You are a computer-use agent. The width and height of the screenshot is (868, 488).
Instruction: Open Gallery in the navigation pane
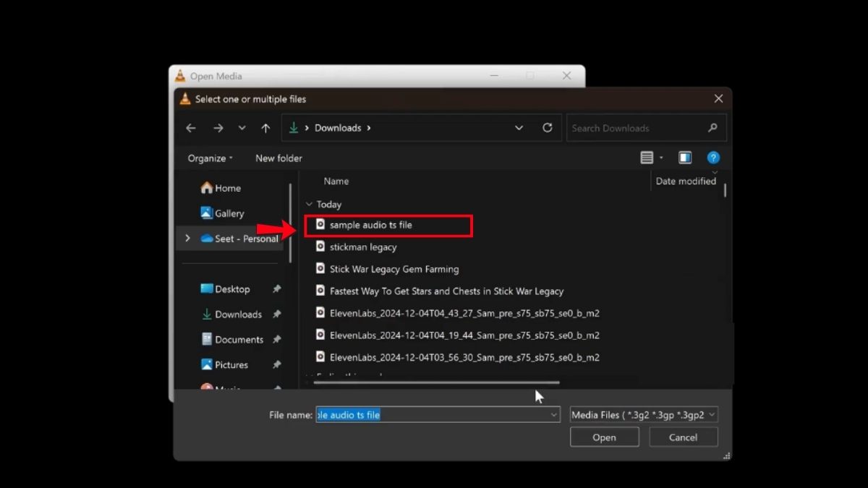pos(223,213)
